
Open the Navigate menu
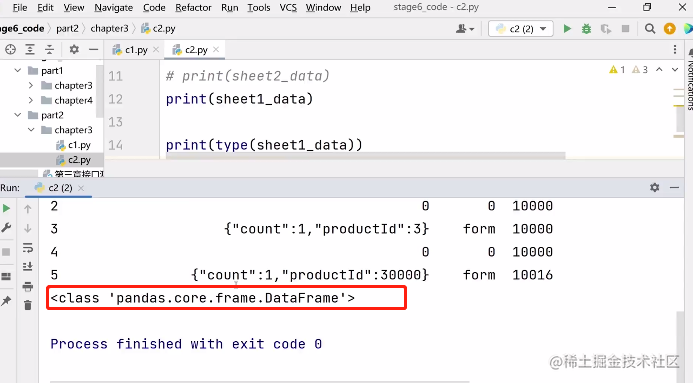click(114, 8)
